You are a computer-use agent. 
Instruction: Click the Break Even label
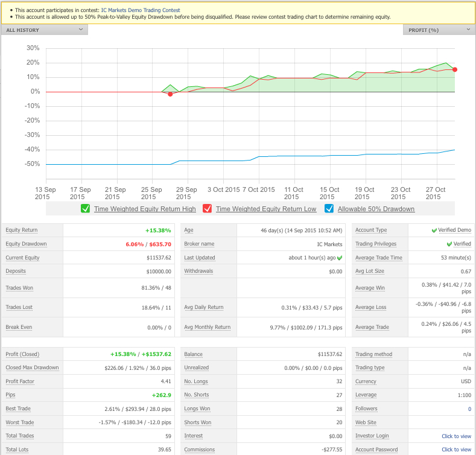(x=19, y=327)
